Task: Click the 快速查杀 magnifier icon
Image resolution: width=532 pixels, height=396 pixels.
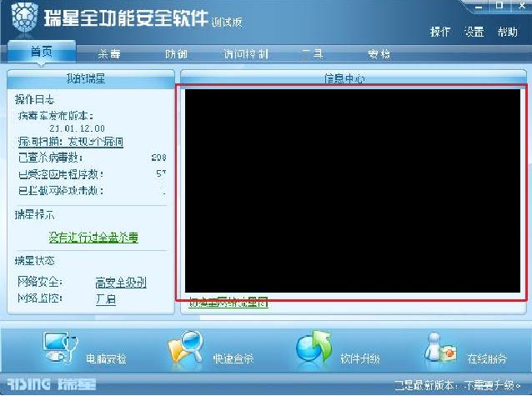Action: (186, 347)
